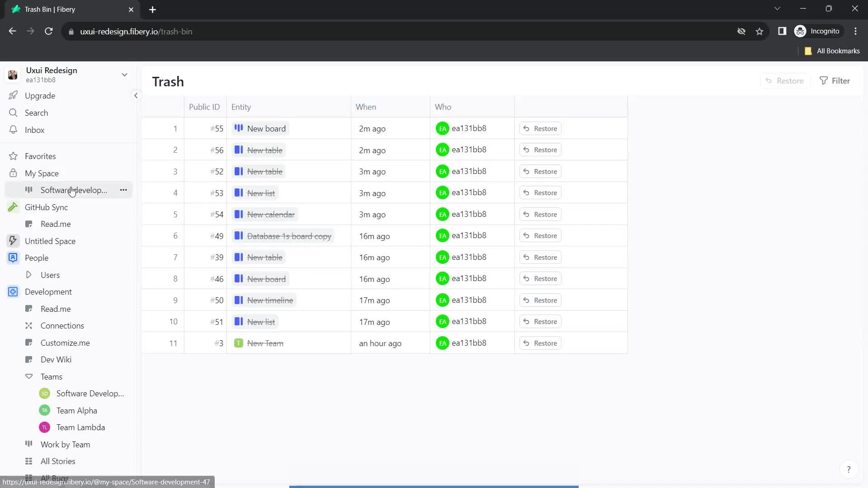This screenshot has width=868, height=488.
Task: Click the Restore icon for New Team
Action: [x=526, y=343]
